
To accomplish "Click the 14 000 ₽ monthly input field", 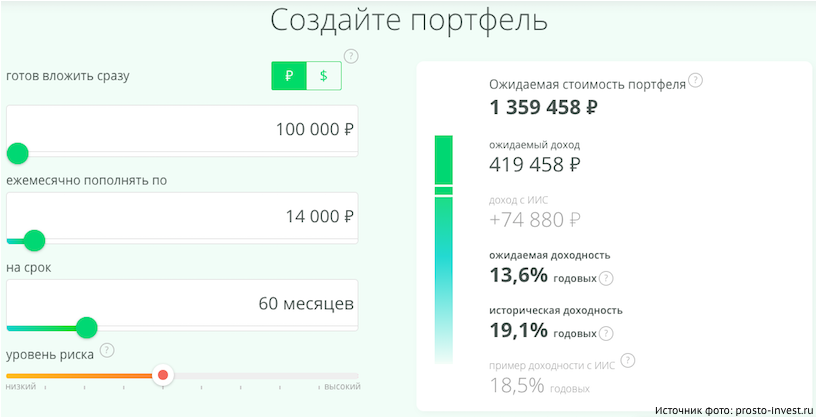I will click(x=182, y=216).
